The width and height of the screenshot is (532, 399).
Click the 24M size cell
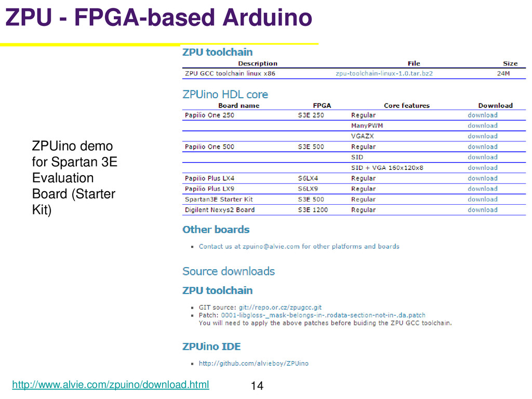coord(503,73)
